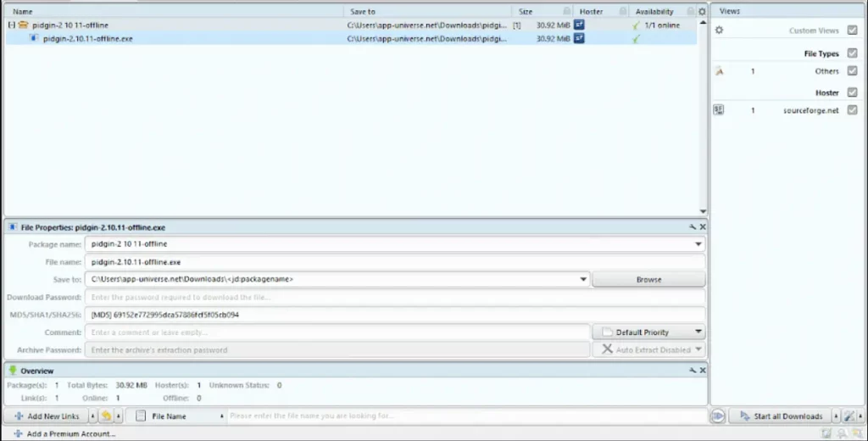Click the yellow clear/reset list icon

click(x=106, y=416)
